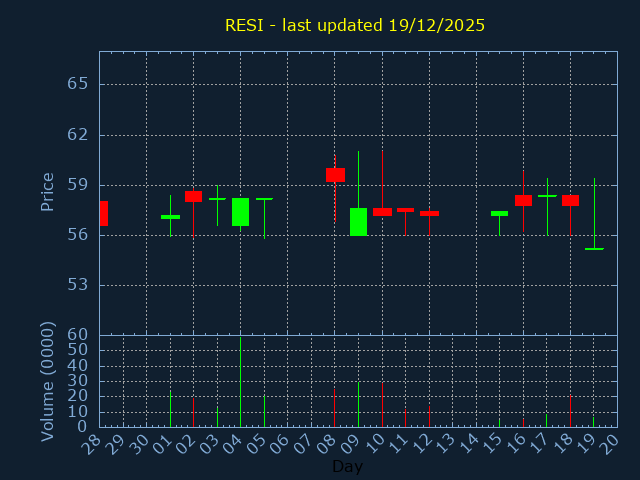640x480 pixels.
Task: Select the green volume bar on day 01
Action: (x=170, y=408)
